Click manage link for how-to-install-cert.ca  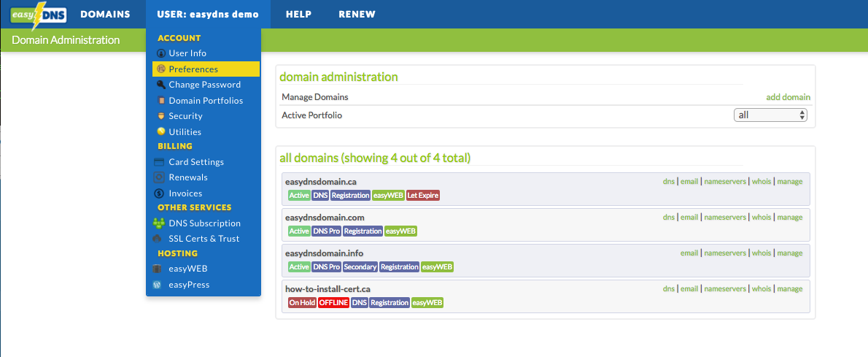(789, 289)
